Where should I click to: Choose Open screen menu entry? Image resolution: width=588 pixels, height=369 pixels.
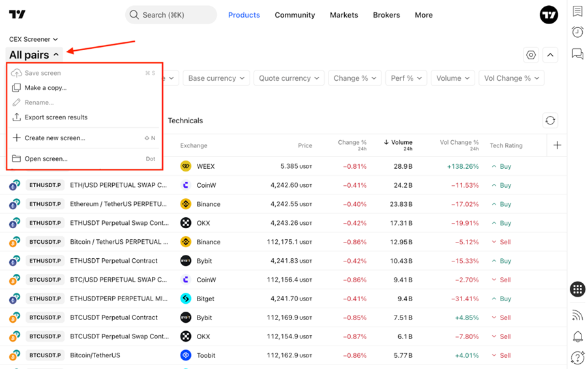click(x=85, y=158)
